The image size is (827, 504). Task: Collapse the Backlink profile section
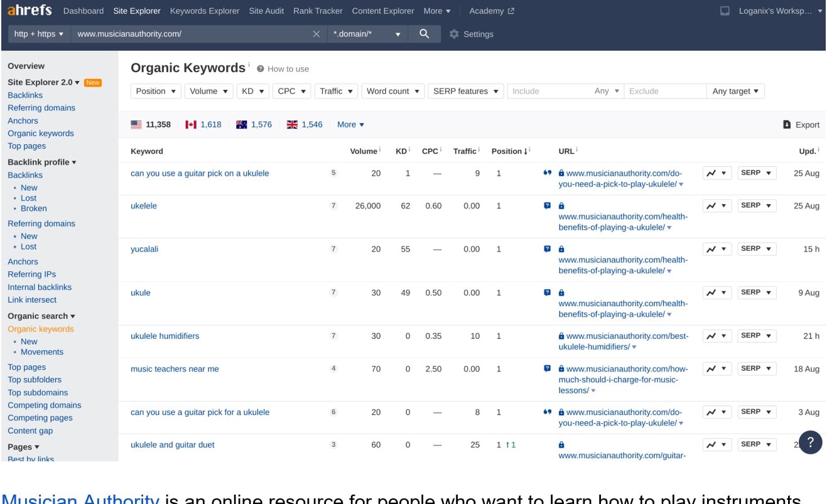42,162
